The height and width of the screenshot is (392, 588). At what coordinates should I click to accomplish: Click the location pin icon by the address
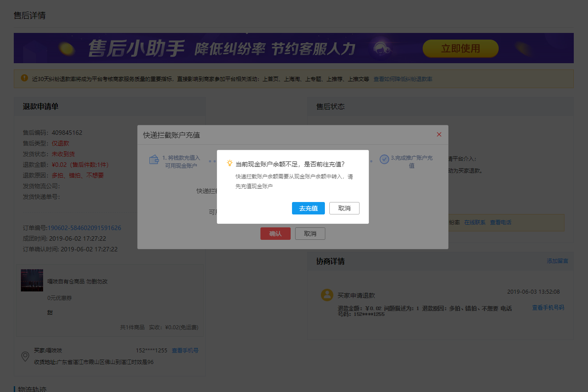tap(25, 356)
